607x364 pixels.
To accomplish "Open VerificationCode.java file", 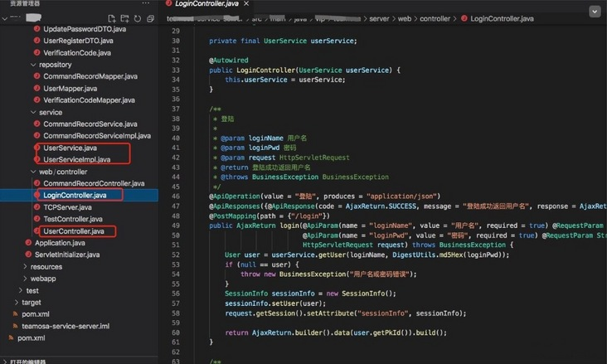I will tap(77, 53).
